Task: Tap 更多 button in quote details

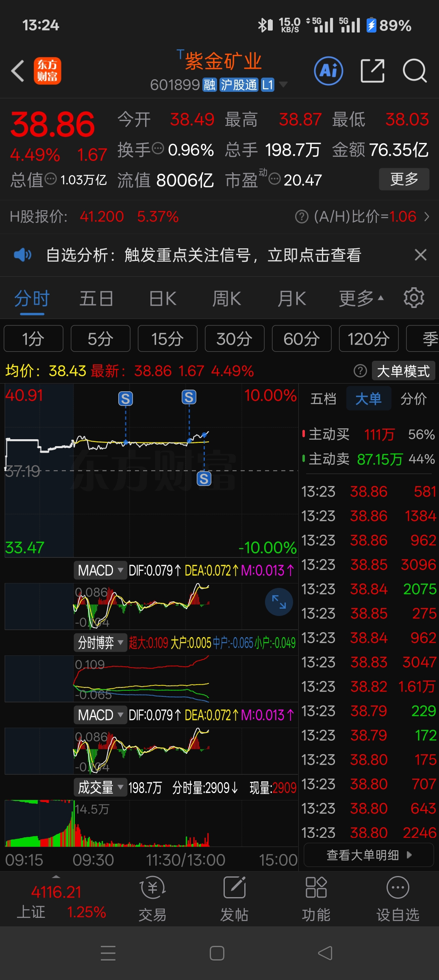Action: coord(404,179)
